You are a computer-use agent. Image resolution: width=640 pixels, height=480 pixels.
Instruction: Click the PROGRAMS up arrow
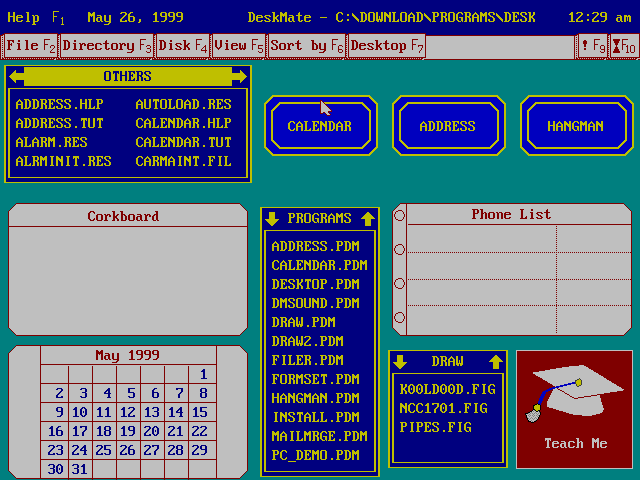tap(367, 219)
